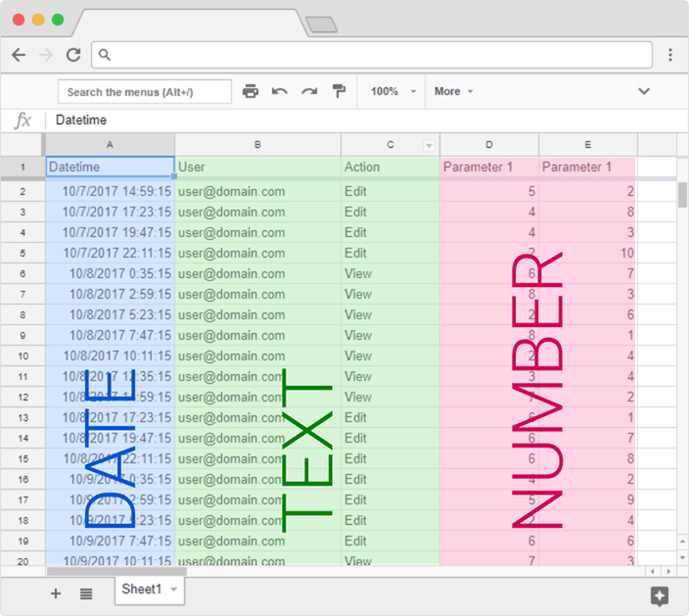Click the green traffic light button

click(x=57, y=19)
